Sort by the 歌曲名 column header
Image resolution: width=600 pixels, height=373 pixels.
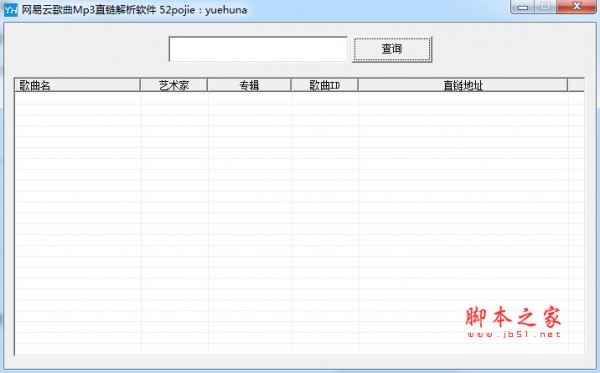coord(78,85)
